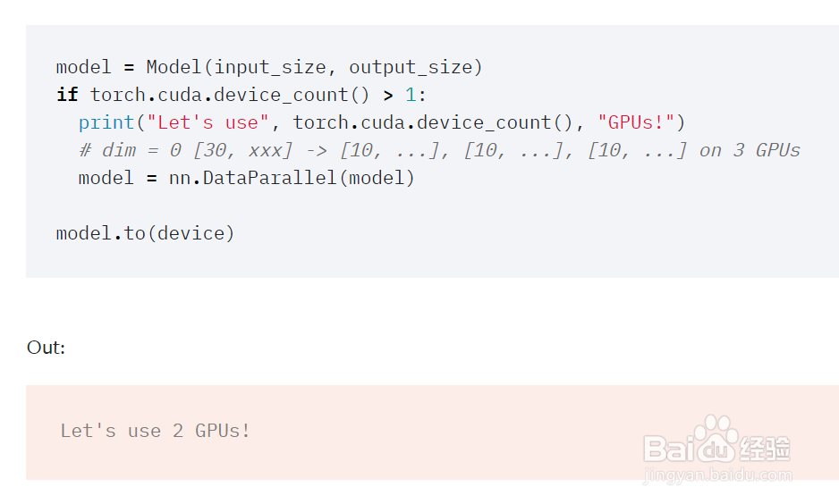Click the bold "if" keyword
Image resolution: width=839 pixels, height=504 pixels.
click(67, 95)
